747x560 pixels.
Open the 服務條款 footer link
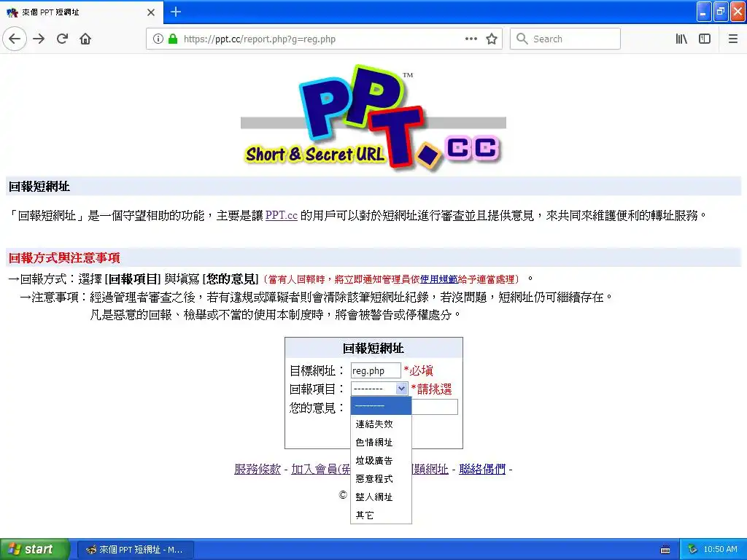pyautogui.click(x=258, y=469)
